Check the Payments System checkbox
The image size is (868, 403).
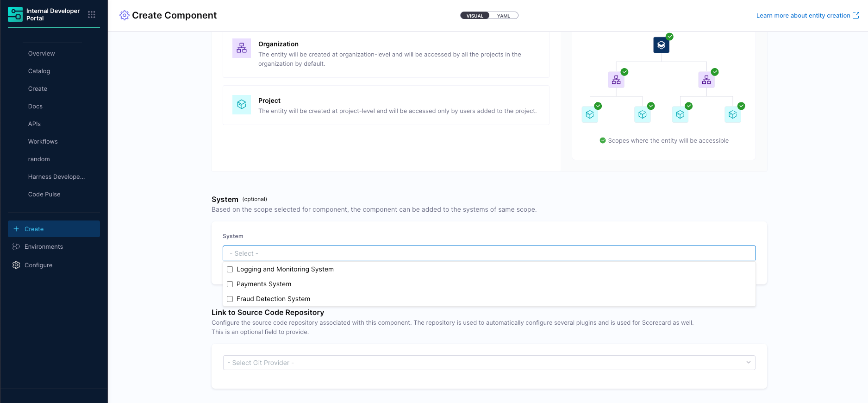tap(230, 284)
